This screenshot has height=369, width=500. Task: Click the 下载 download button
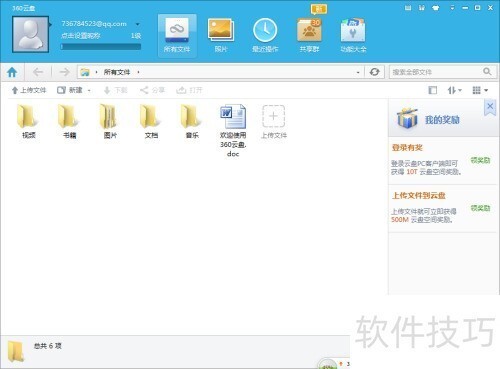115,90
